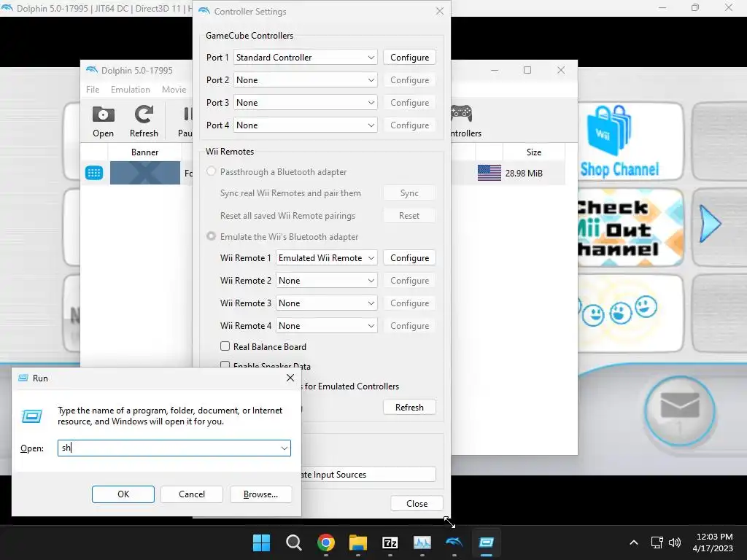Screen dimensions: 747x560
Task: Open the Wii Remote 3 dropdown
Action: point(327,303)
